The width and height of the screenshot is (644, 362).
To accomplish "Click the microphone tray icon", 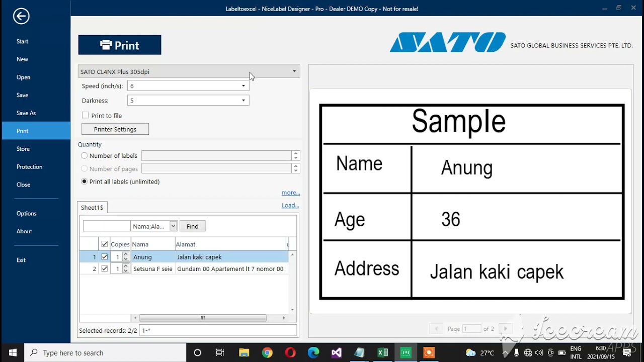I will point(517,353).
